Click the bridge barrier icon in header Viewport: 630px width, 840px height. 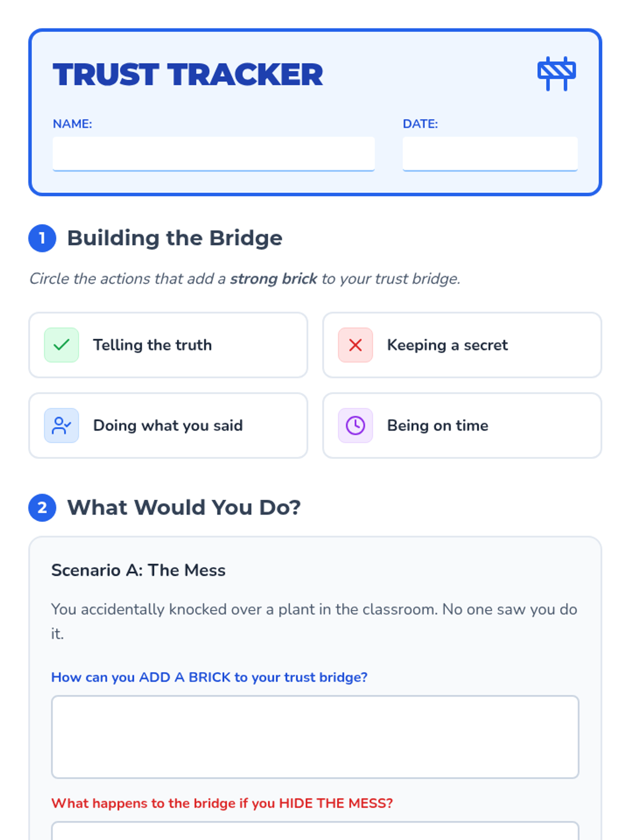click(x=556, y=73)
